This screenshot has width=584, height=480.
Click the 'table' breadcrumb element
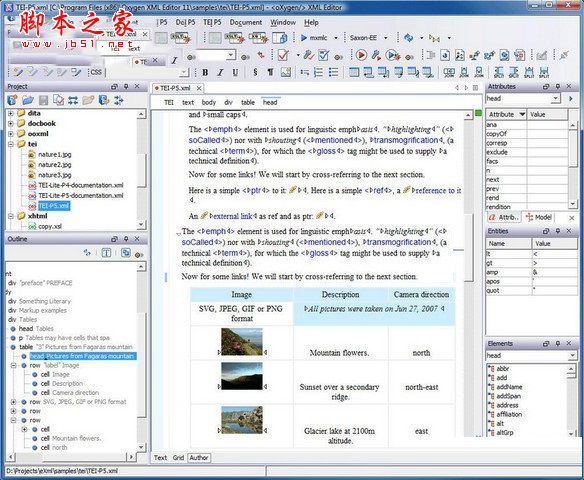coord(248,102)
